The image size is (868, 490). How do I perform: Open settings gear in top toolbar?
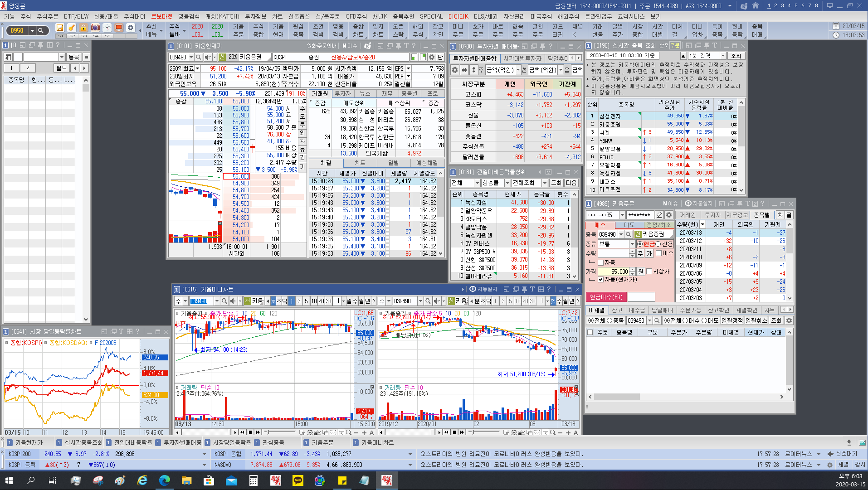tap(131, 28)
